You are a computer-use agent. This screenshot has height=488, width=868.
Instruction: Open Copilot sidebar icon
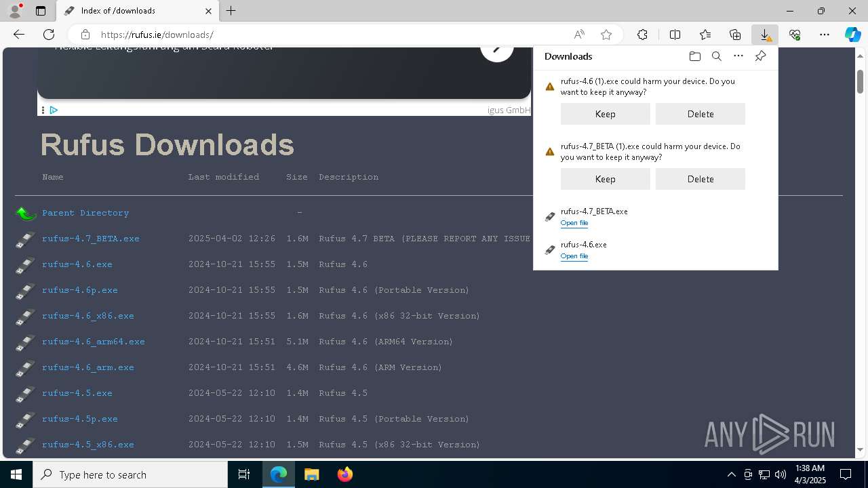tap(852, 35)
